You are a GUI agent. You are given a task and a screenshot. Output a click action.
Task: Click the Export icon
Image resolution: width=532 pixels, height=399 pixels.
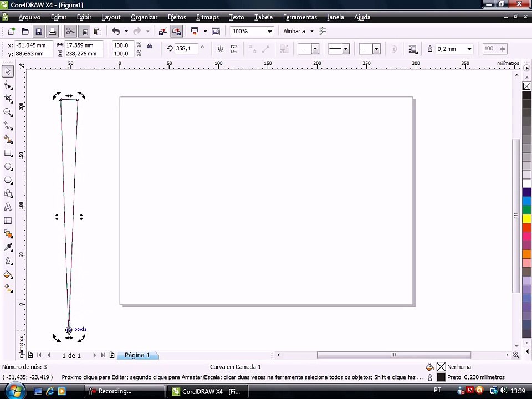point(177,31)
